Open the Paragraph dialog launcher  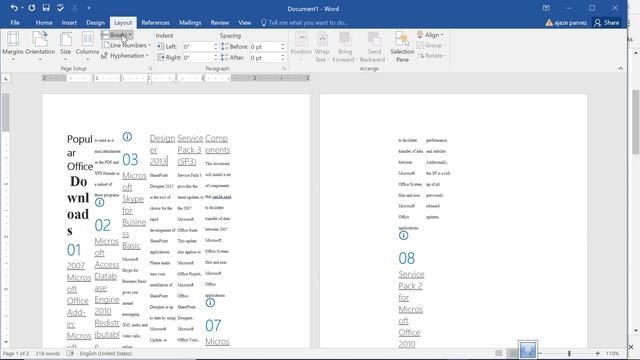(284, 69)
